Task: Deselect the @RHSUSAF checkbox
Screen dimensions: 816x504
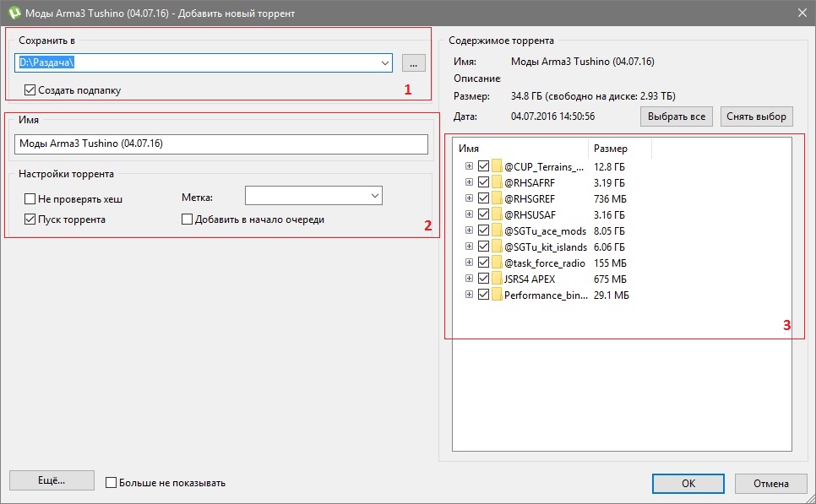Action: [x=483, y=214]
